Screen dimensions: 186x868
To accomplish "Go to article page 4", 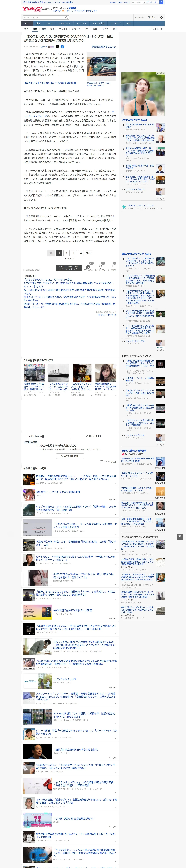I will tap(81, 253).
